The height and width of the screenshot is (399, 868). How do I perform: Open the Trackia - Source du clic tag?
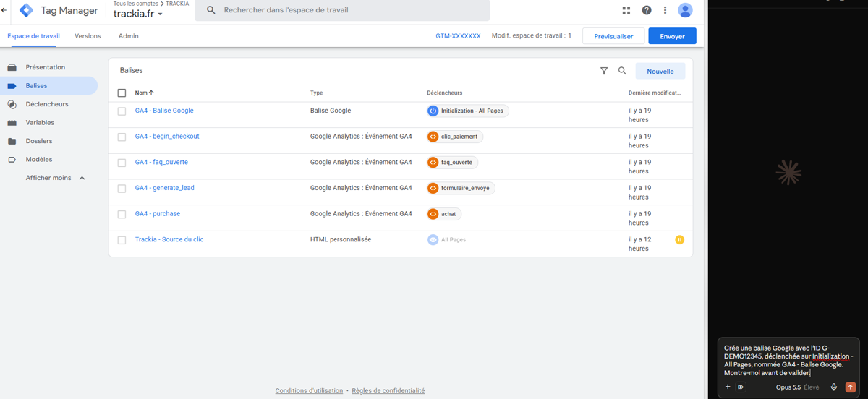(169, 239)
